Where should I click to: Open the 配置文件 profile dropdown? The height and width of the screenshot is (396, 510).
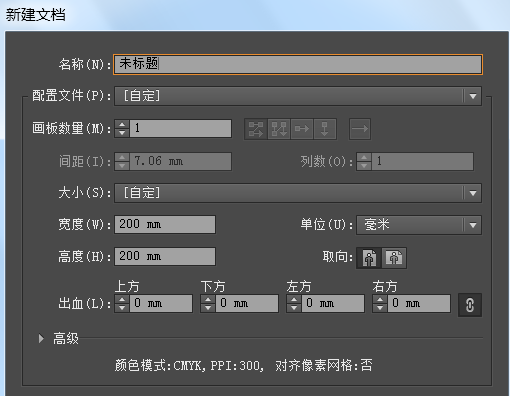point(298,96)
